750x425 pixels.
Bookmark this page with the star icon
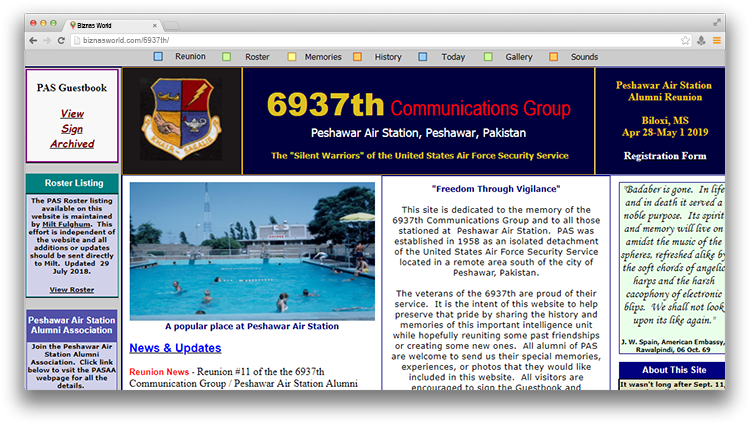(x=685, y=40)
